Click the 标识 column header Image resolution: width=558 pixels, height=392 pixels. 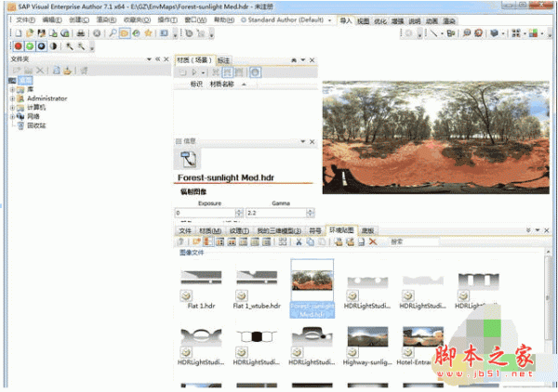pyautogui.click(x=196, y=85)
